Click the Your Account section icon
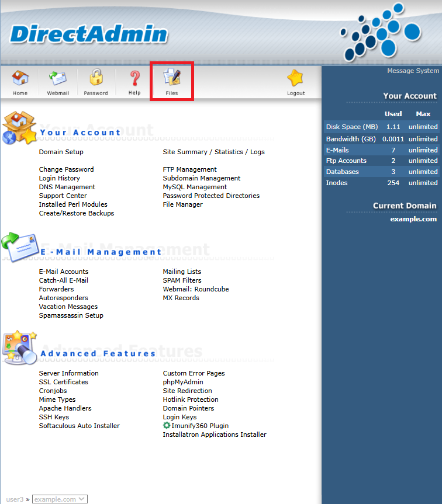This screenshot has height=504, width=442. pos(20,128)
